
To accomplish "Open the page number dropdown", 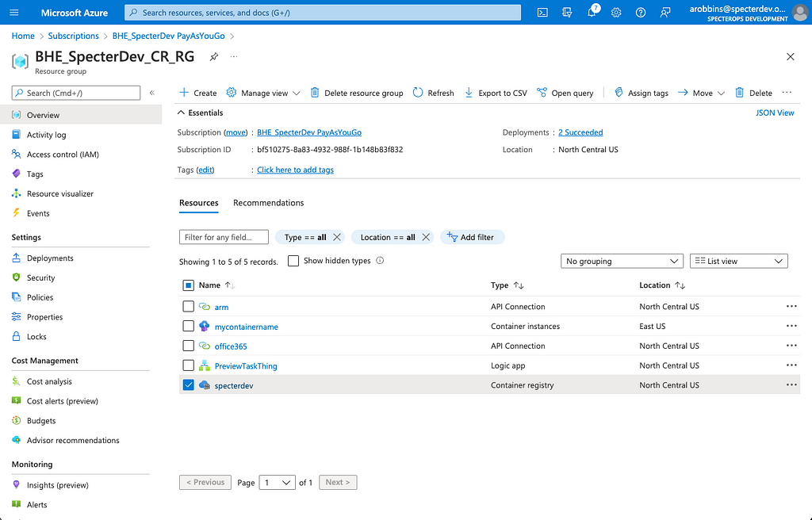I will (277, 482).
